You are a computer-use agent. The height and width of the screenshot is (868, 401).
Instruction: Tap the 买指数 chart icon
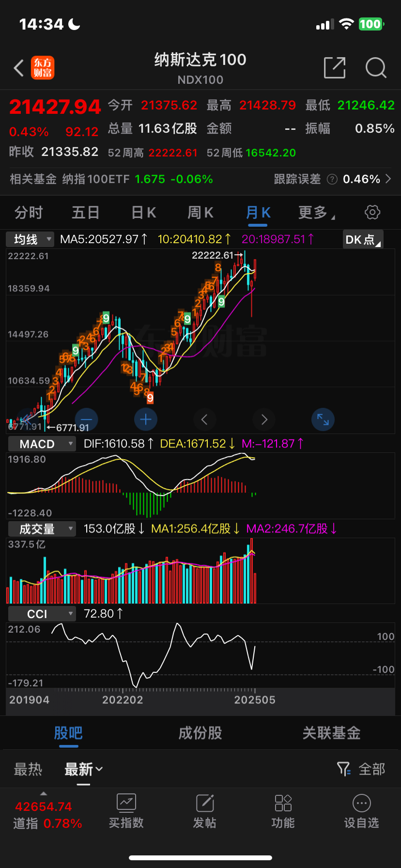pyautogui.click(x=126, y=803)
